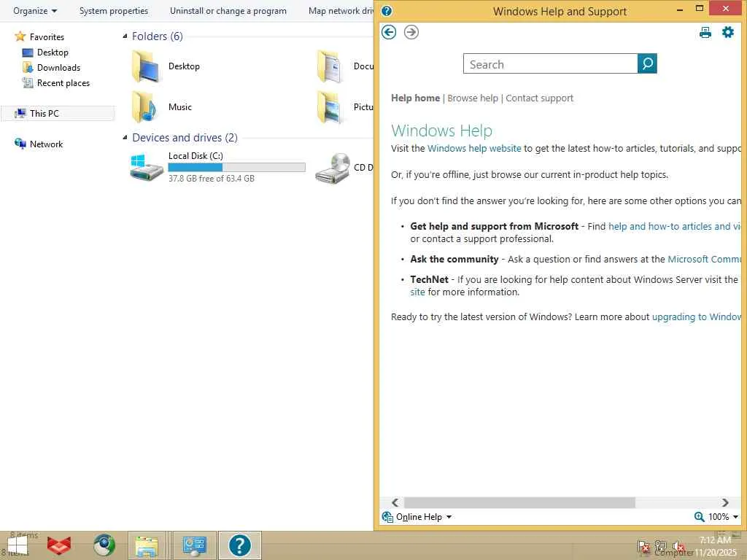This screenshot has width=747, height=560.
Task: Click the Help horizontal scrollbar left arrow
Action: coord(395,502)
